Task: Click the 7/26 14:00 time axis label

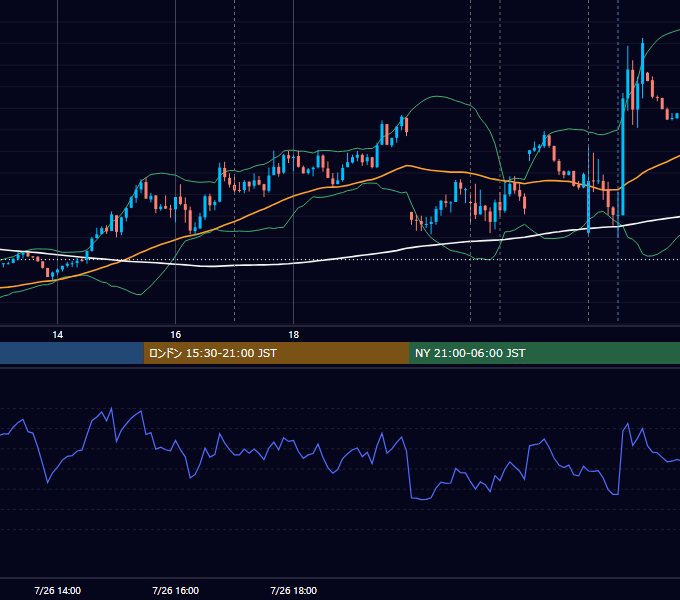Action: (x=57, y=590)
